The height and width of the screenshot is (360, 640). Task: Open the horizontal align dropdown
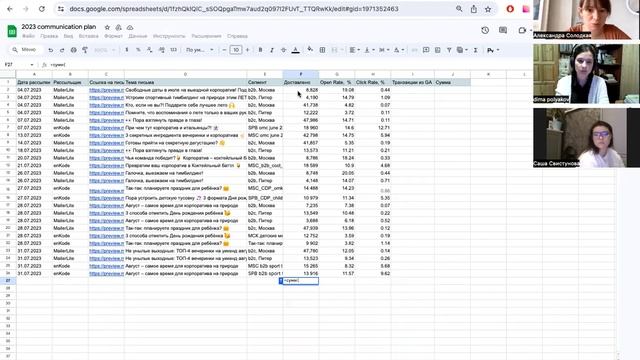click(354, 50)
